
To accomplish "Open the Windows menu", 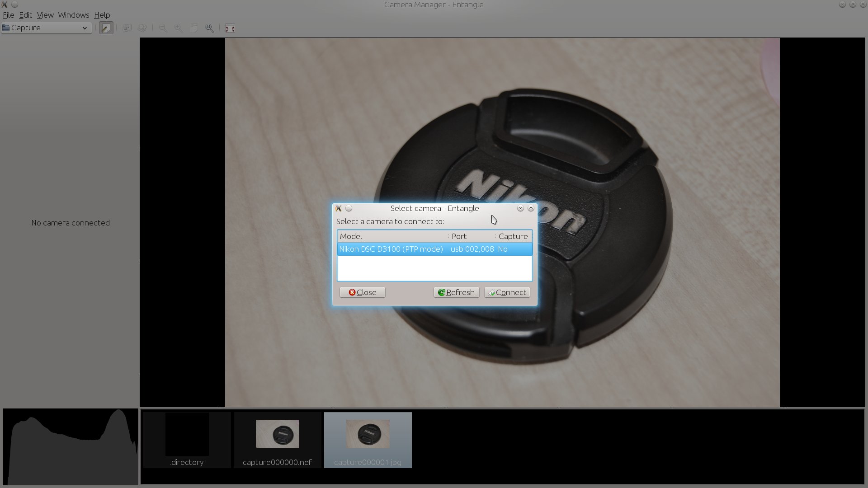I will (73, 15).
